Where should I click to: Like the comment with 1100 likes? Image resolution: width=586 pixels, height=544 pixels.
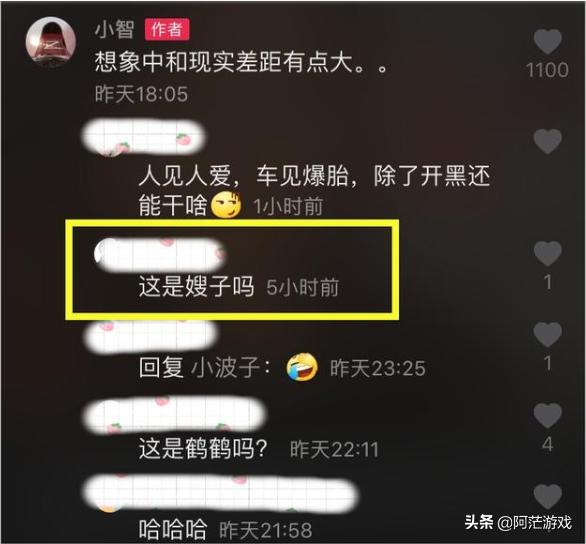click(548, 41)
